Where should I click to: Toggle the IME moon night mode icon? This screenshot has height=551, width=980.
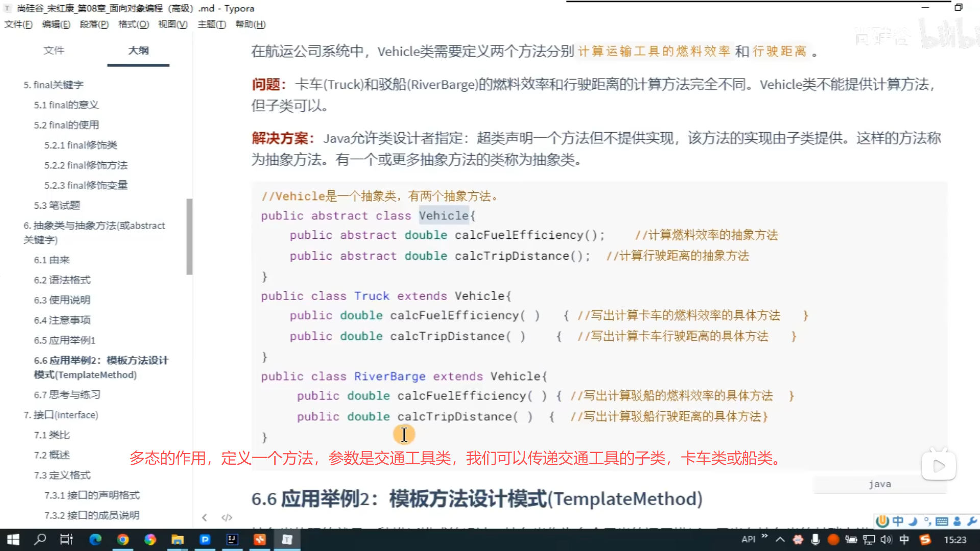(913, 521)
